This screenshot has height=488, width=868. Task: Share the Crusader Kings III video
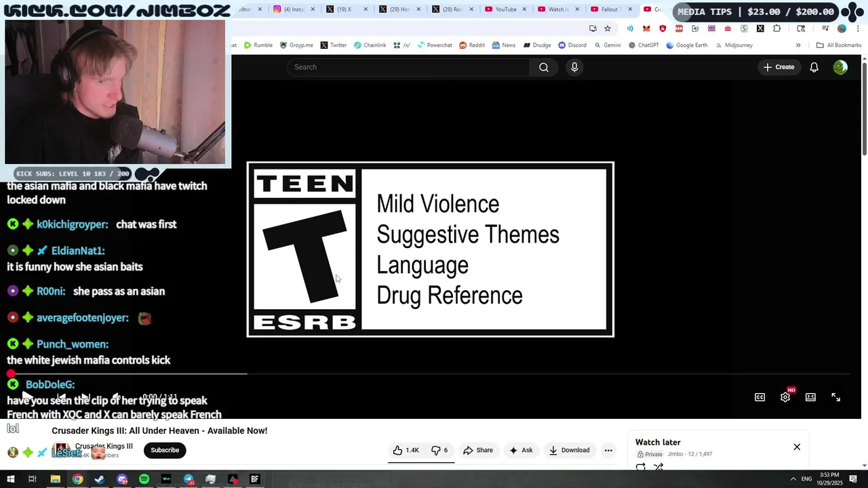(x=478, y=450)
